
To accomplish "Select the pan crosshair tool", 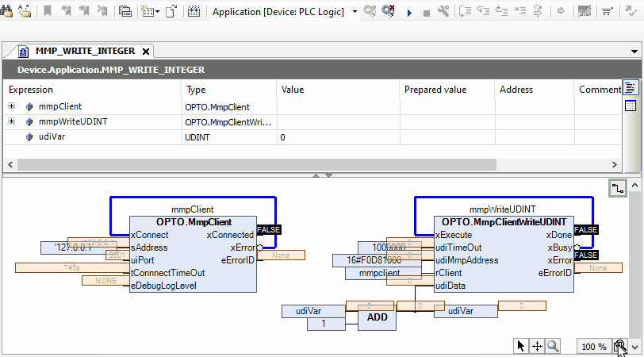I will point(537,347).
